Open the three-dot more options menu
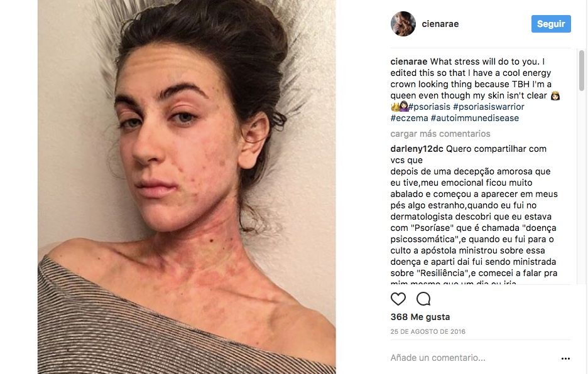588x374 pixels. 565,359
